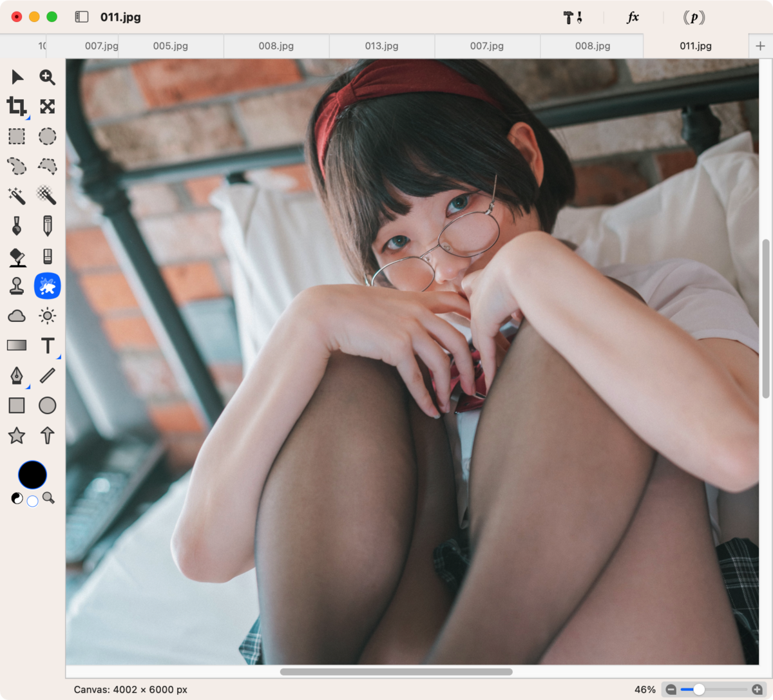Reset colors to default black and white
Image resolution: width=773 pixels, height=700 pixels.
pyautogui.click(x=17, y=498)
